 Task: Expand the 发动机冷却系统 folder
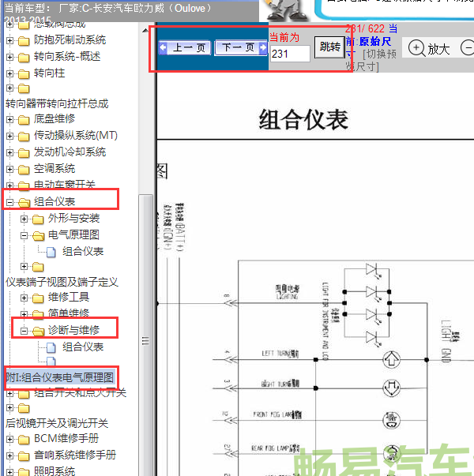(x=9, y=152)
